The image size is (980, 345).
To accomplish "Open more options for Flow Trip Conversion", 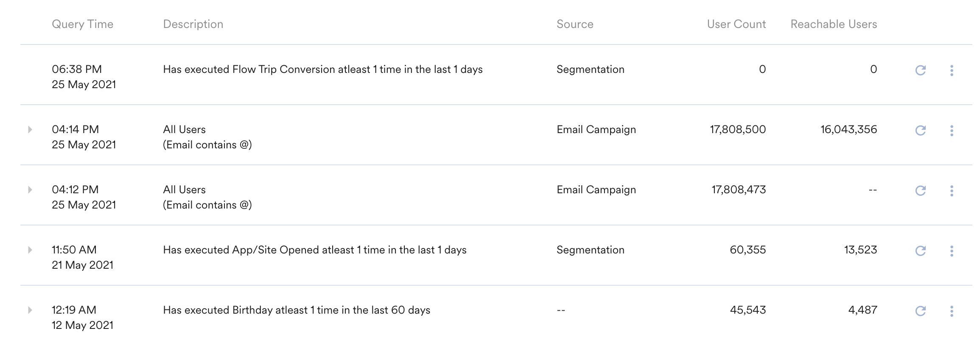I will 952,70.
